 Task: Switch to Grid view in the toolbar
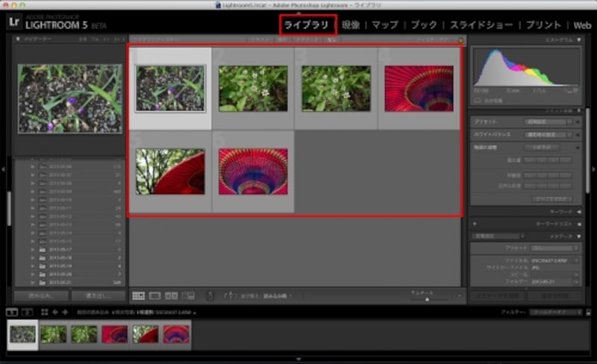138,296
